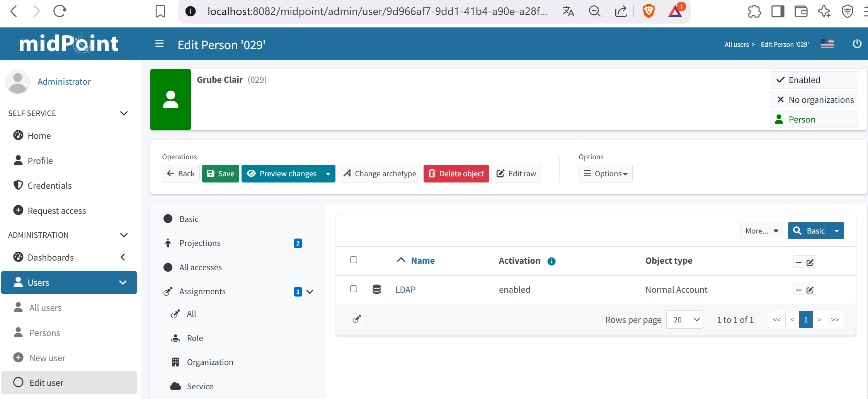Click the browser back arrow

click(x=14, y=11)
